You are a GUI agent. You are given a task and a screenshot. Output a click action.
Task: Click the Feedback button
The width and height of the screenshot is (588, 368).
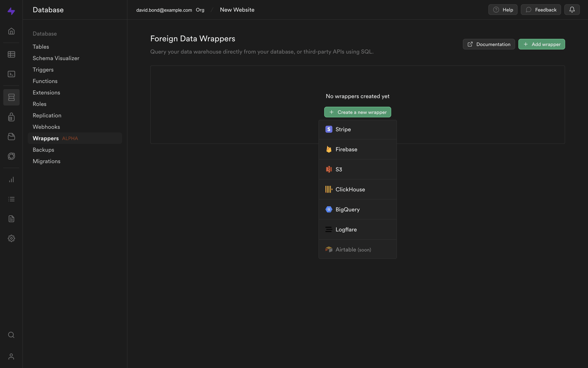(x=541, y=10)
